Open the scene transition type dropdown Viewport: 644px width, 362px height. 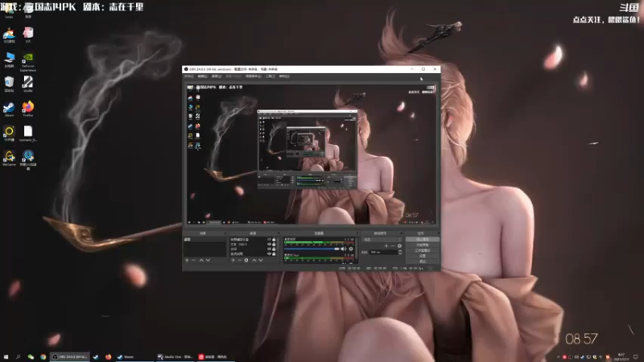click(382, 239)
